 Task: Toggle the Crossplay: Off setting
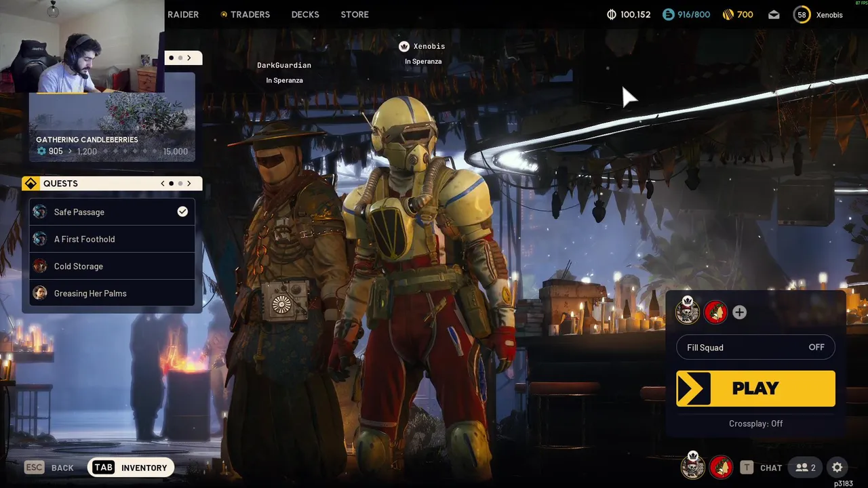click(x=755, y=424)
